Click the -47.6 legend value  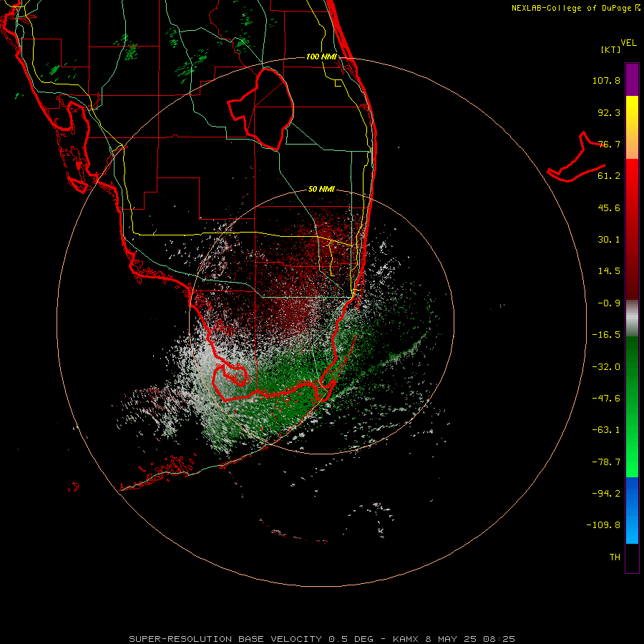pyautogui.click(x=606, y=399)
